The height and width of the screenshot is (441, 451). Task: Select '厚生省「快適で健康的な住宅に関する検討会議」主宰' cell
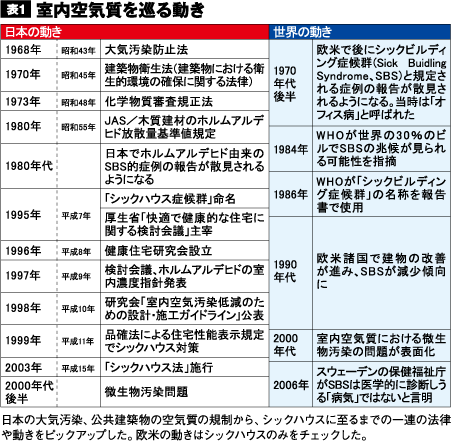click(185, 224)
